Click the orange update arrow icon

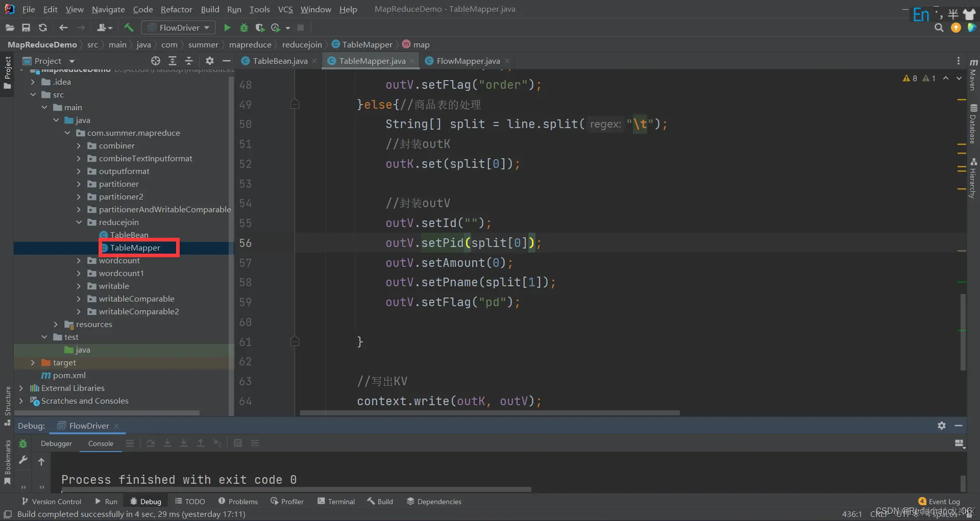point(956,28)
